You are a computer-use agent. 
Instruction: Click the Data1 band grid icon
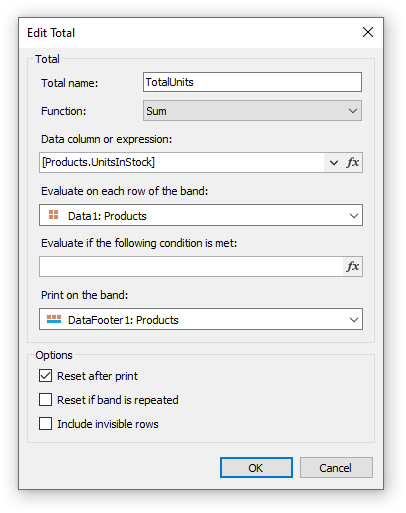53,215
